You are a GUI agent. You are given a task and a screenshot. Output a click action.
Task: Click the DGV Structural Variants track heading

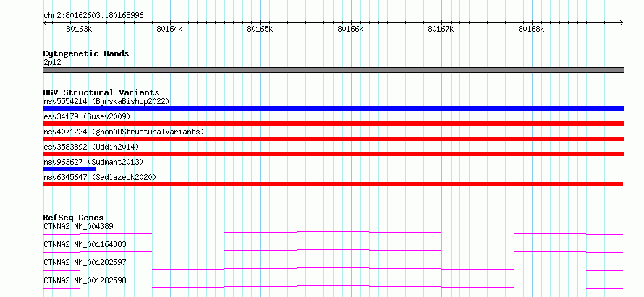pos(101,92)
